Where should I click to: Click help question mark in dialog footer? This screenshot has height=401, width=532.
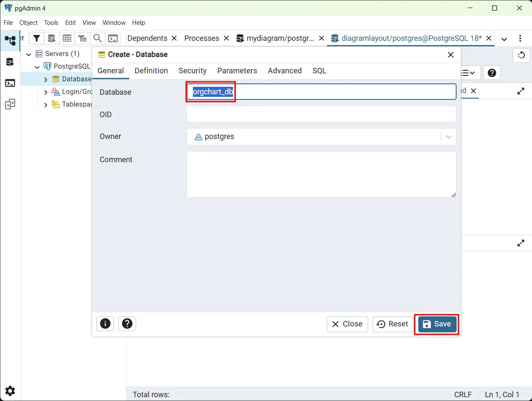pyautogui.click(x=127, y=323)
